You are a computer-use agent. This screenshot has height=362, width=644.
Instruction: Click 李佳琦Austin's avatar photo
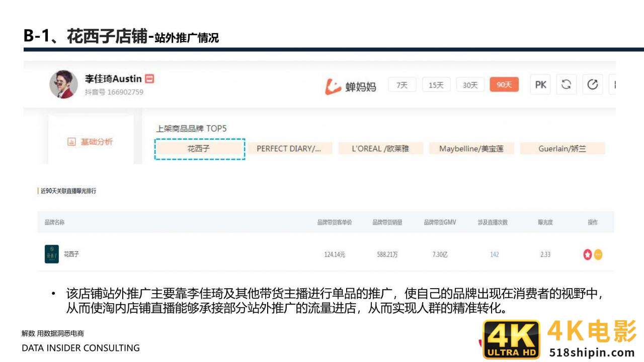pyautogui.click(x=63, y=84)
